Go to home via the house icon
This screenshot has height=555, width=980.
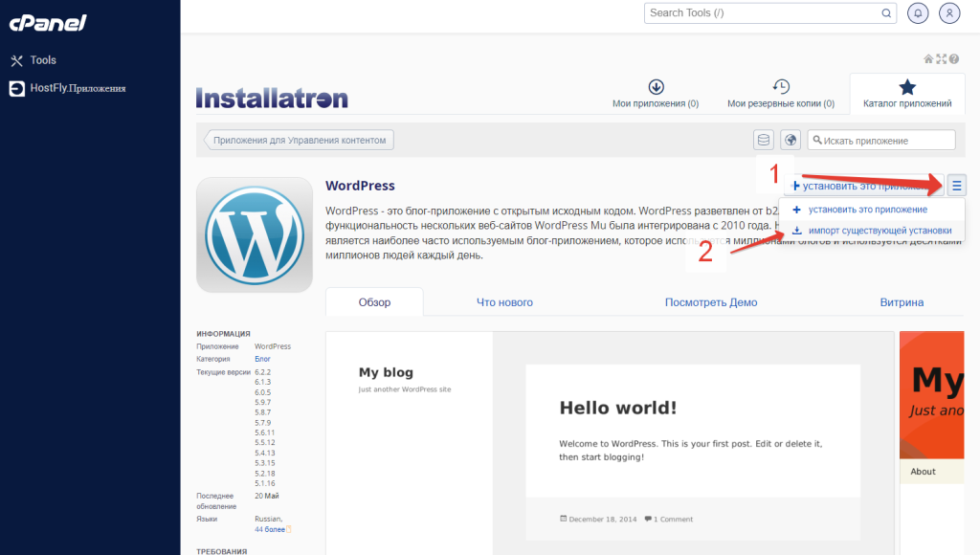click(x=928, y=58)
